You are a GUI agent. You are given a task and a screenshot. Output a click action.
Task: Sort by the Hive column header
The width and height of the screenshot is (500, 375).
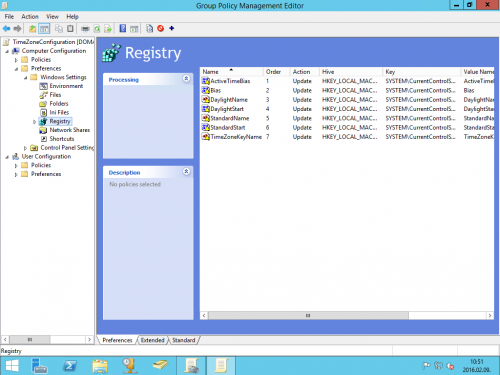(351, 72)
